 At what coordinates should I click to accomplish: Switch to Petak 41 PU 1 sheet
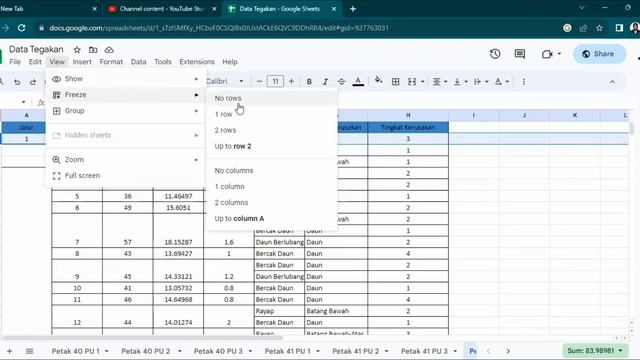pyautogui.click(x=288, y=351)
